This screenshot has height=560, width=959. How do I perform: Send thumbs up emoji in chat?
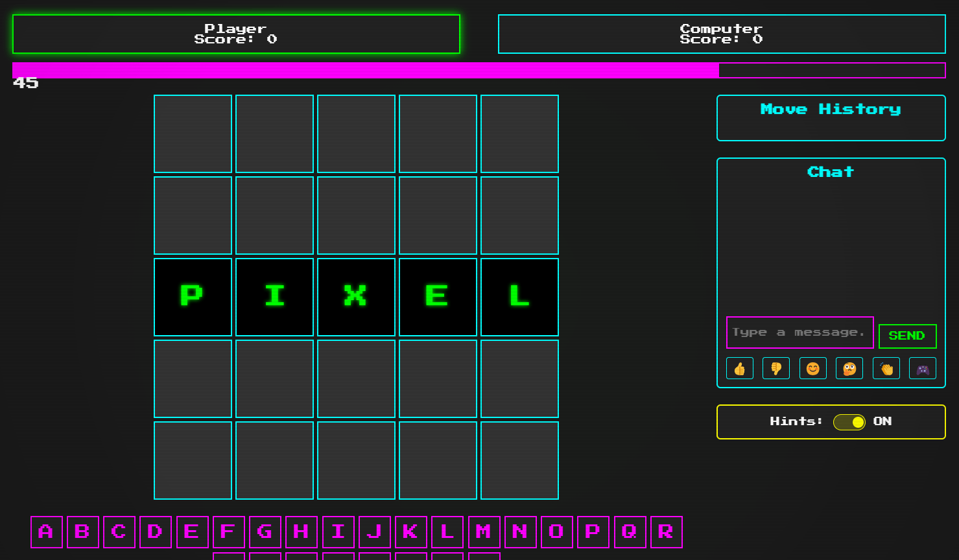coord(740,369)
